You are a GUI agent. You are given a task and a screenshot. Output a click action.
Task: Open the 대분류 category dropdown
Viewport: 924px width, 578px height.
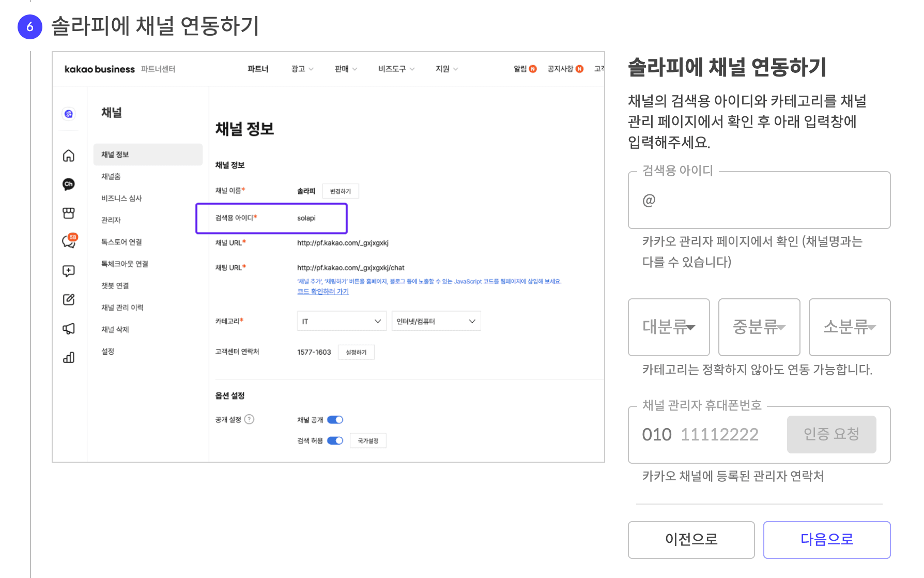(669, 327)
